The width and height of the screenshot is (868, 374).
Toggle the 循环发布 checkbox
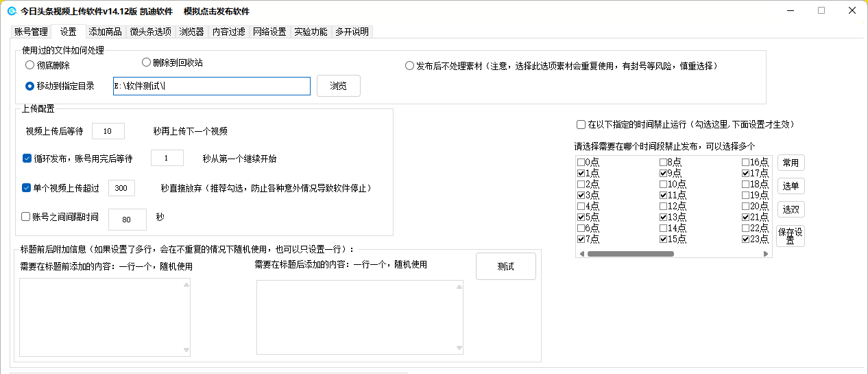pos(27,159)
